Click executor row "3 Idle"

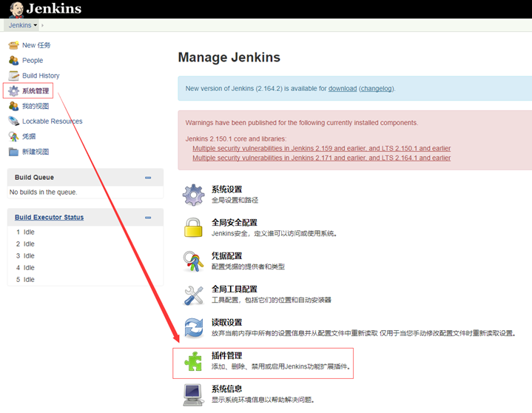click(x=25, y=256)
